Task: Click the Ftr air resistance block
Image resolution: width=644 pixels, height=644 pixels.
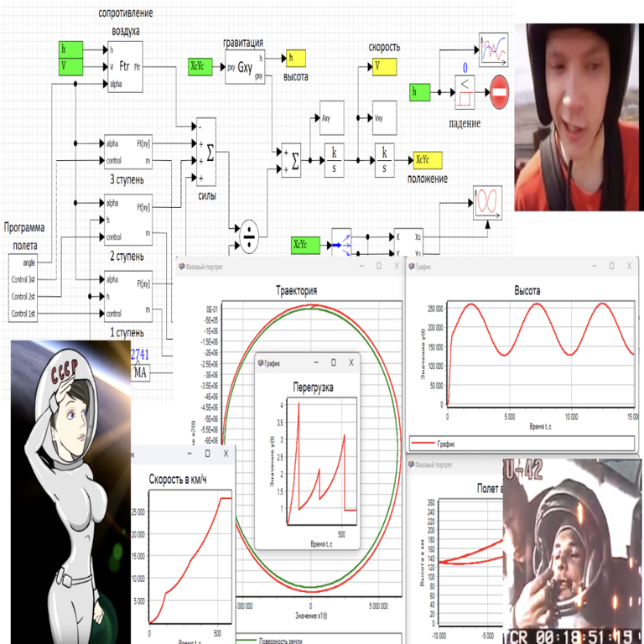Action: pos(124,65)
